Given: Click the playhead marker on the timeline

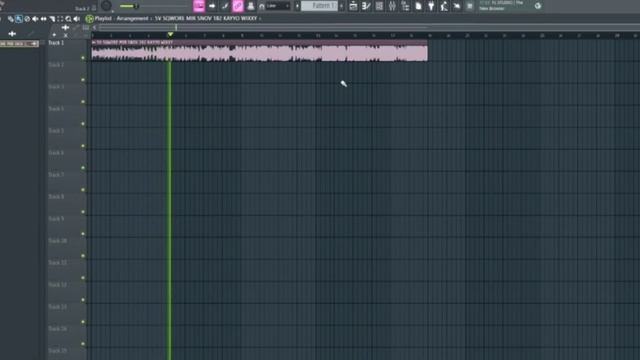Looking at the screenshot, I should tap(170, 35).
